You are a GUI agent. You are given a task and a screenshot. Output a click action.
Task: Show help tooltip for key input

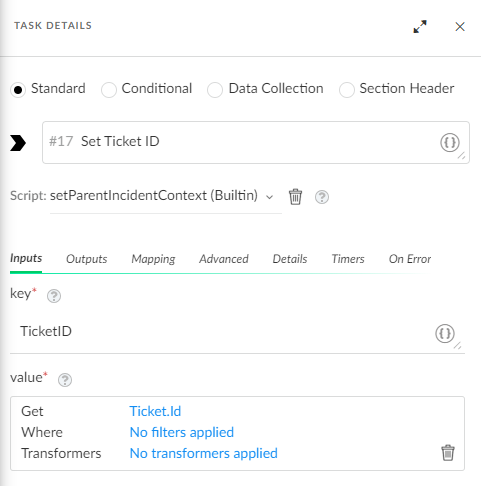(54, 296)
